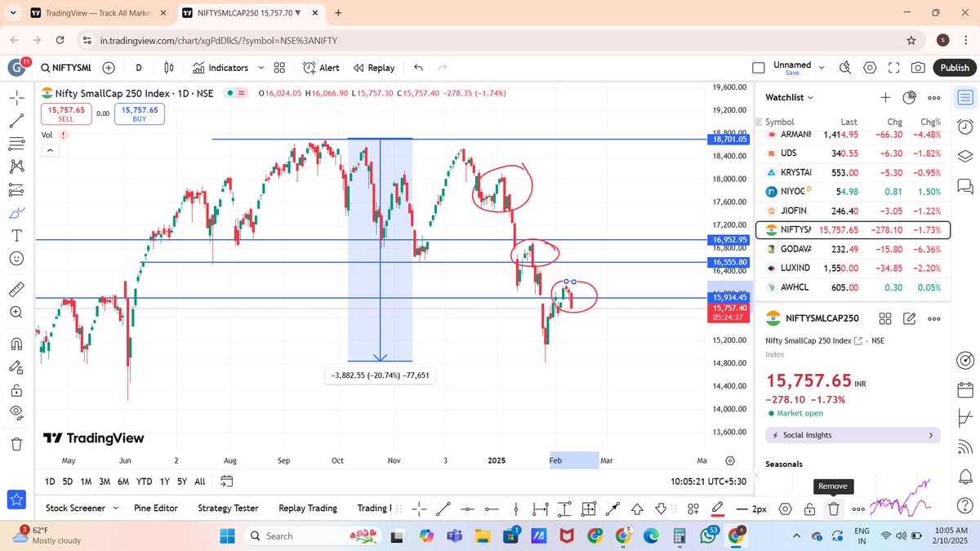This screenshot has width=980, height=551.
Task: Open object tree layers icon on right sidebar
Action: pyautogui.click(x=964, y=156)
